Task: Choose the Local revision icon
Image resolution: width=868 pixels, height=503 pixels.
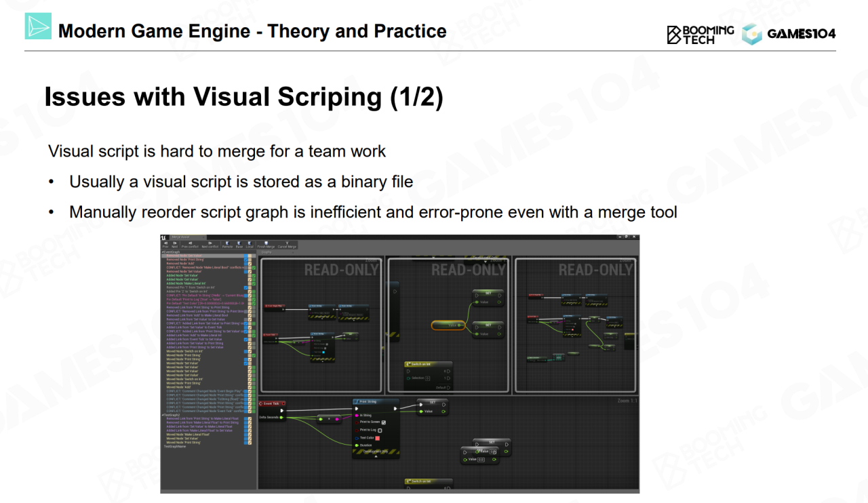Action: pos(250,245)
